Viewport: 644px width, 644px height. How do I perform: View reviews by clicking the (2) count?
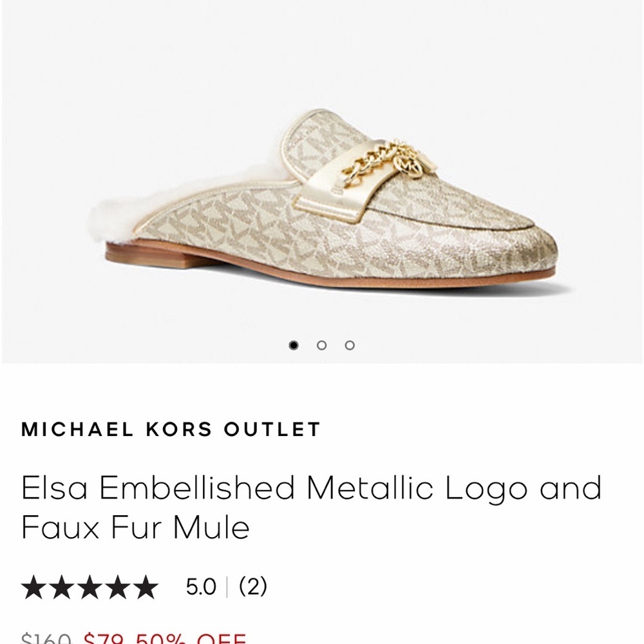[x=254, y=587]
